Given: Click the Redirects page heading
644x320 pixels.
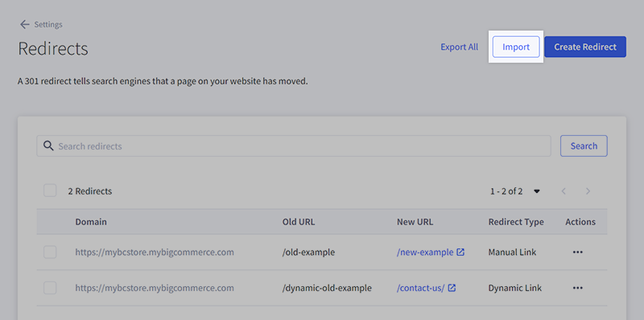Looking at the screenshot, I should tap(53, 48).
